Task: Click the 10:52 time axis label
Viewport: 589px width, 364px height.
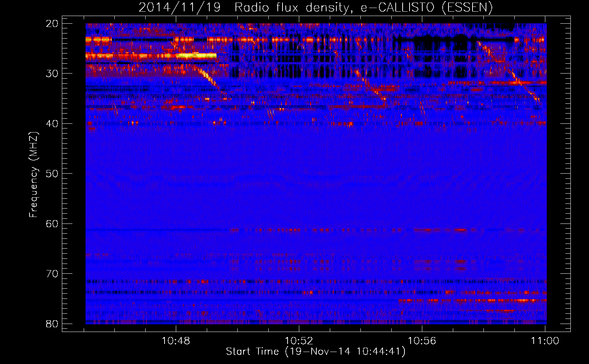Action: (299, 341)
